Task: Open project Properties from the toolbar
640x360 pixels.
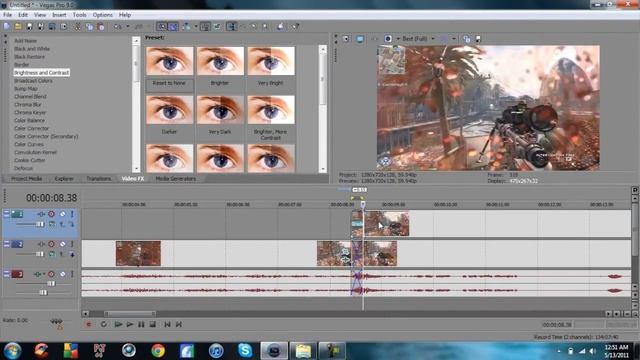Action: tap(64, 27)
